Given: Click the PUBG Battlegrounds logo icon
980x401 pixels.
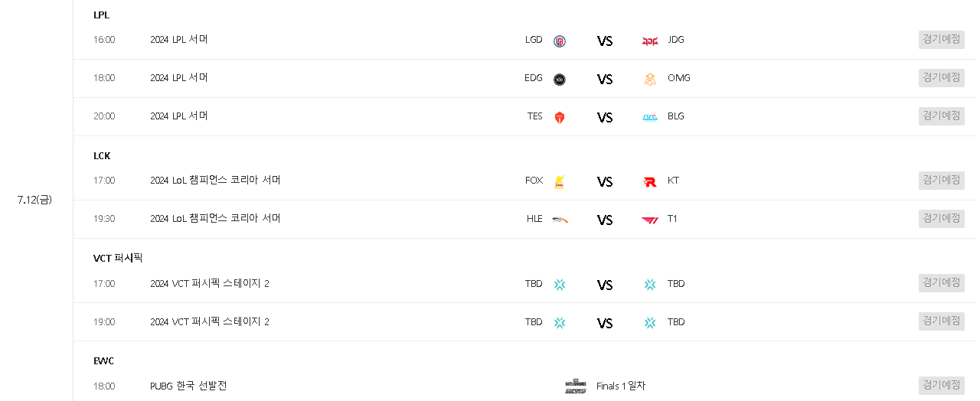Looking at the screenshot, I should pyautogui.click(x=576, y=386).
